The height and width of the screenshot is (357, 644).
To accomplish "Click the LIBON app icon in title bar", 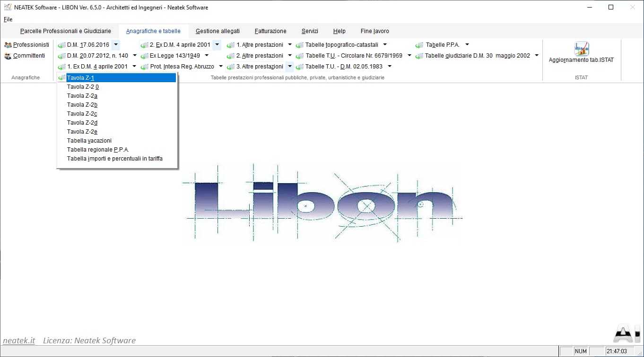I will pos(7,7).
